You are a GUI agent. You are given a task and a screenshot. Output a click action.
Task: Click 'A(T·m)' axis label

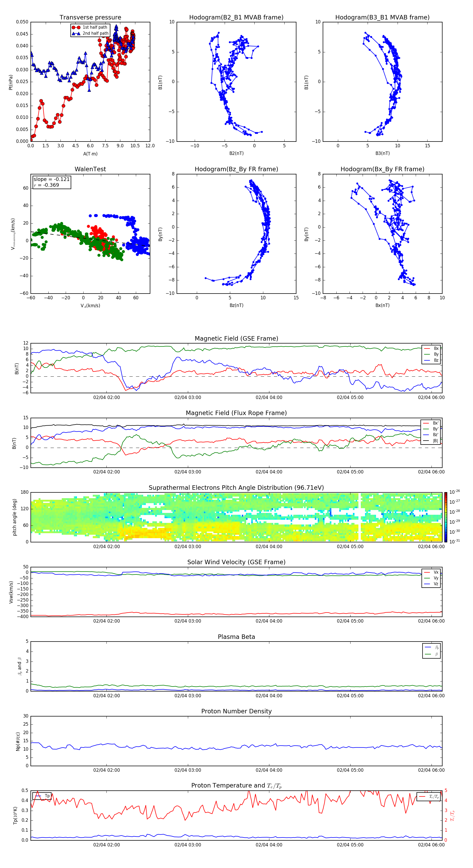90,154
